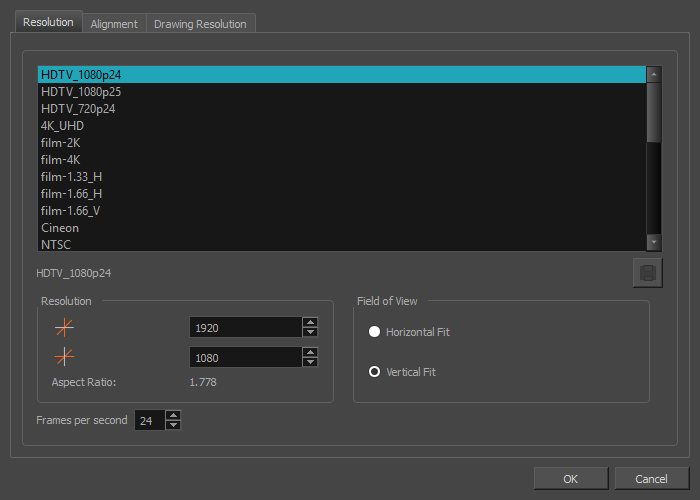Choose the film-2K preset
The height and width of the screenshot is (500, 700).
[342, 142]
